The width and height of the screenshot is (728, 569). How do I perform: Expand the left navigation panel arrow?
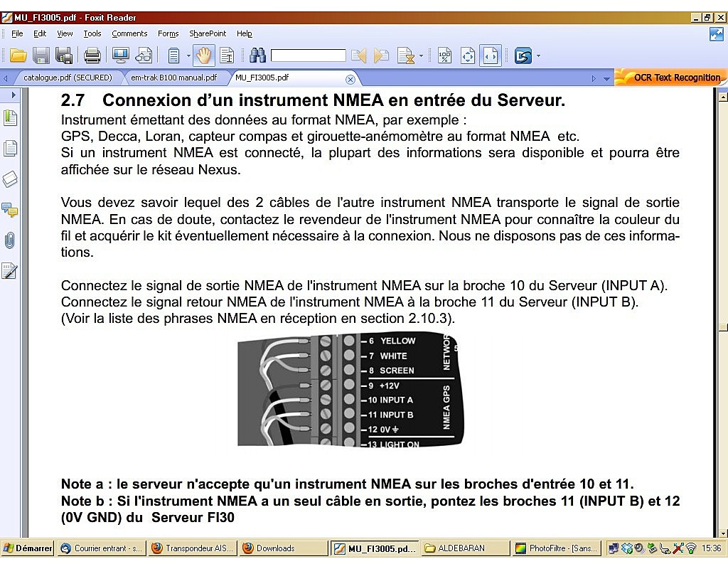14,95
